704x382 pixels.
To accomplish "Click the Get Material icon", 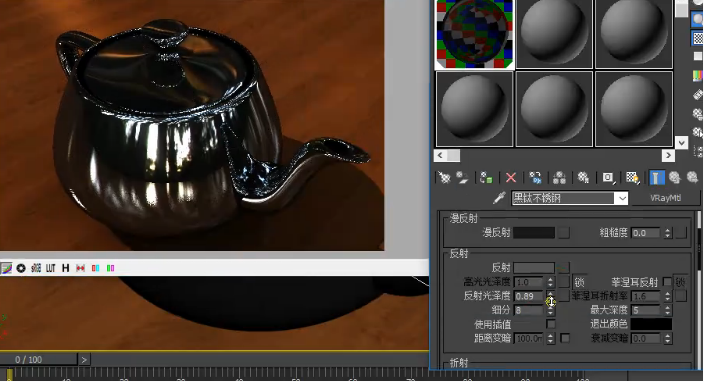I will (x=444, y=178).
